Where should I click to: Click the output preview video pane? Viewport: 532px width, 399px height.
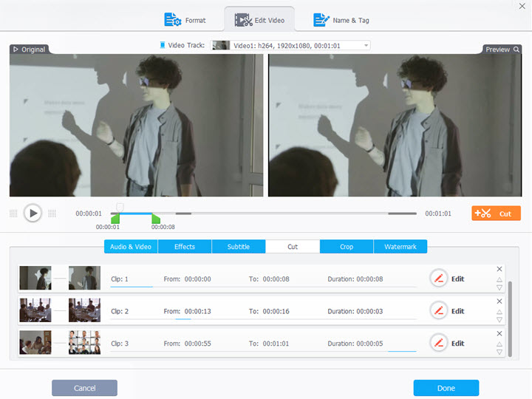point(395,125)
